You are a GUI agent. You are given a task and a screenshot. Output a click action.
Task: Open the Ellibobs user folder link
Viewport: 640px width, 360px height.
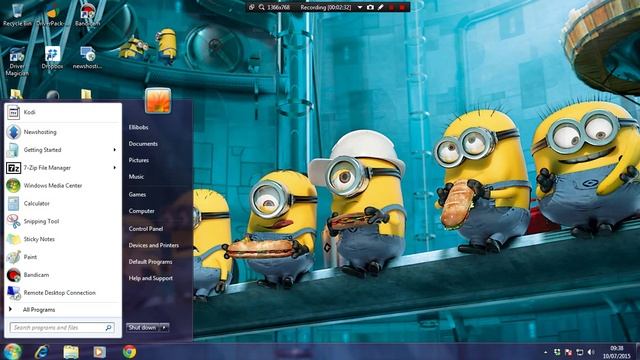(138, 127)
